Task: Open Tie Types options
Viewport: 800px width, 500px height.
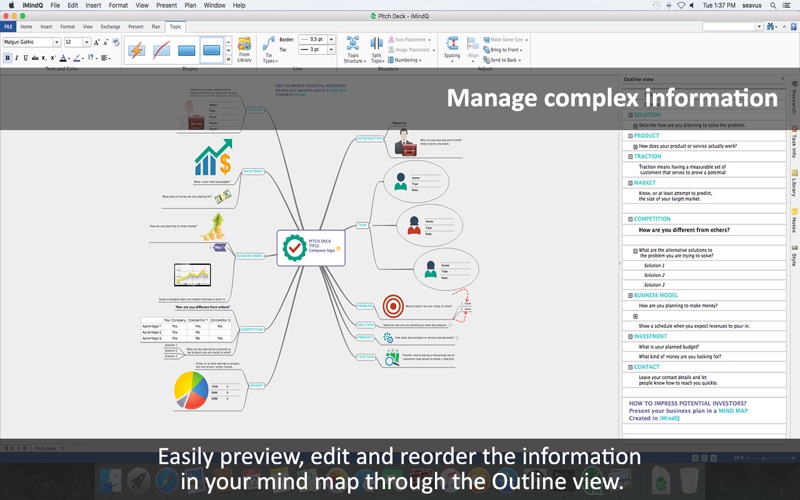Action: click(x=269, y=50)
